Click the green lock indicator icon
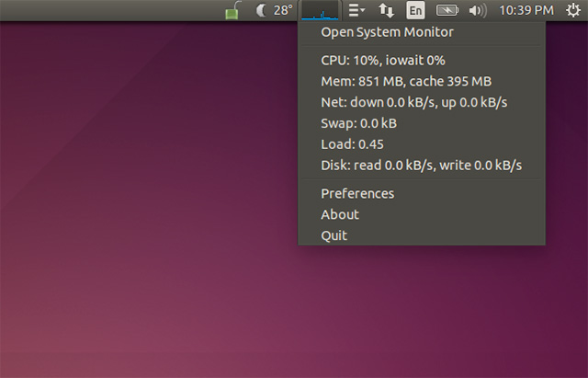The height and width of the screenshot is (378, 588). [233, 11]
